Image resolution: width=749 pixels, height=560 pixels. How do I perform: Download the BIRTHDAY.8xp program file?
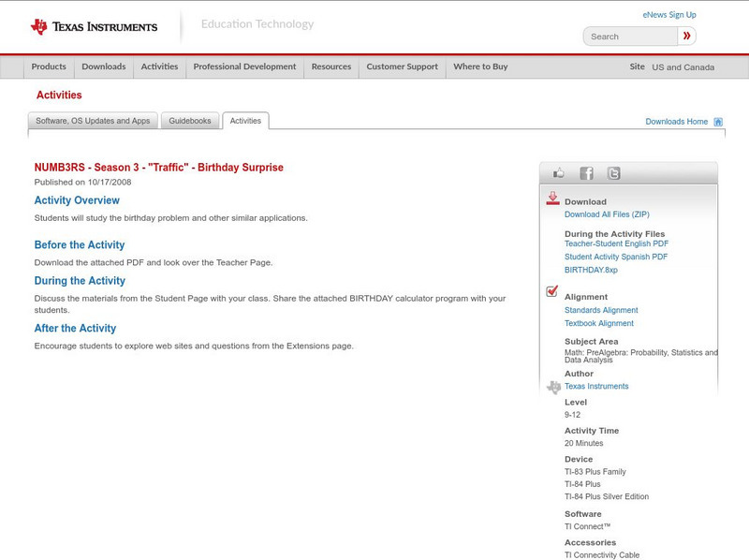[591, 270]
